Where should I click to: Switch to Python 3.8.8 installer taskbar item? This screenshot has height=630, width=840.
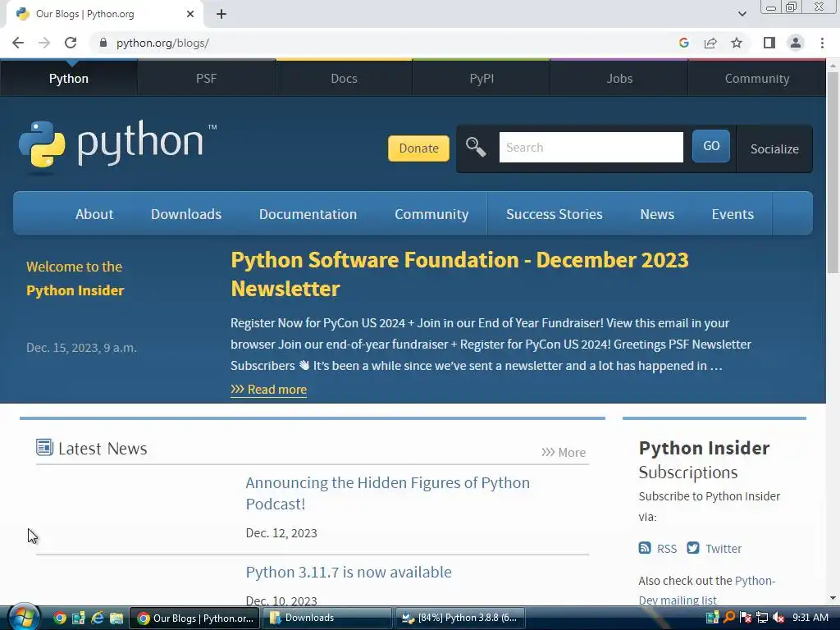click(x=459, y=618)
